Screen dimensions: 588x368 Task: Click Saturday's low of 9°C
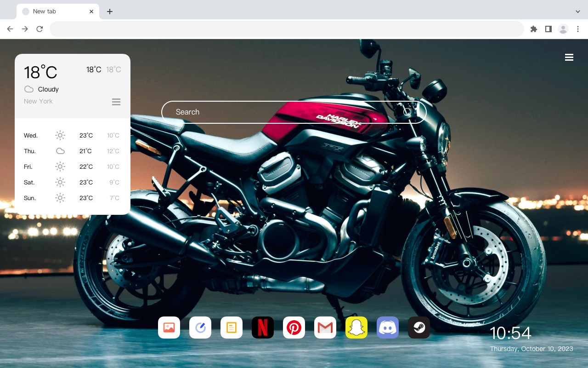coord(114,182)
